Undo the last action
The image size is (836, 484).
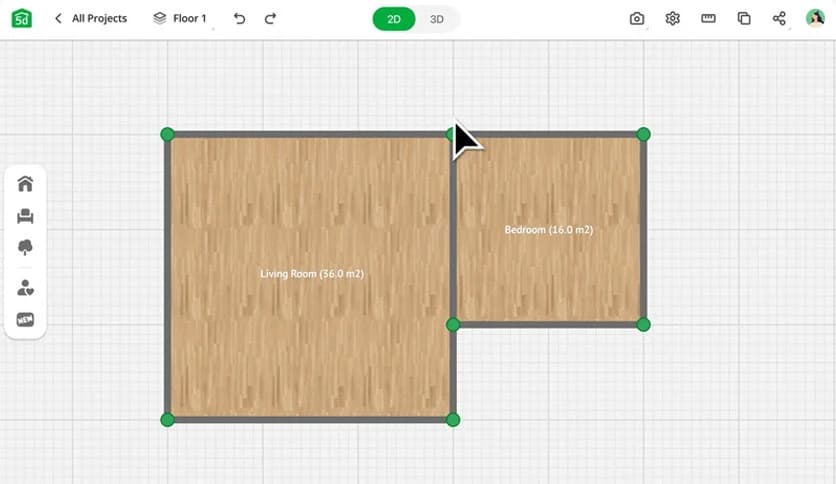(x=239, y=19)
